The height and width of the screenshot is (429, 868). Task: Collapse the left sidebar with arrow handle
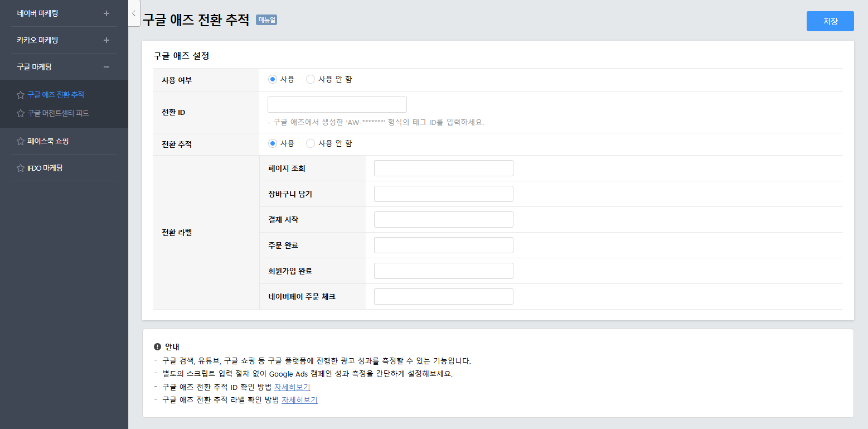pyautogui.click(x=134, y=13)
